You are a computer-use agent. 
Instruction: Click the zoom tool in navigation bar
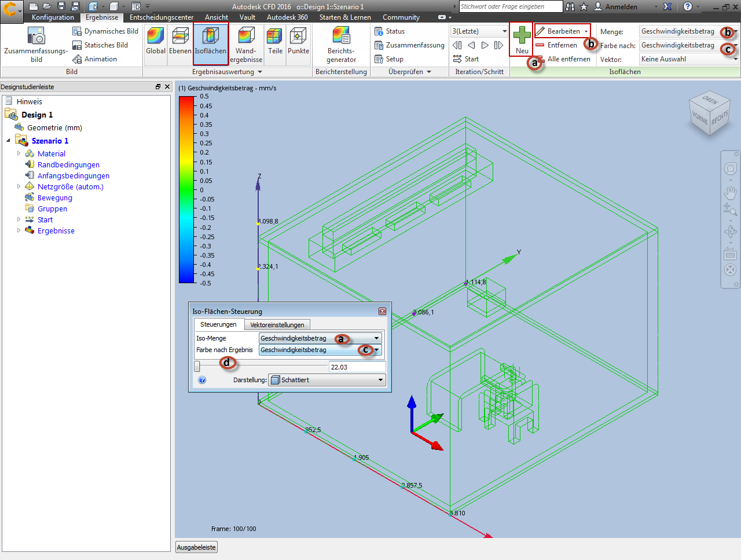731,211
